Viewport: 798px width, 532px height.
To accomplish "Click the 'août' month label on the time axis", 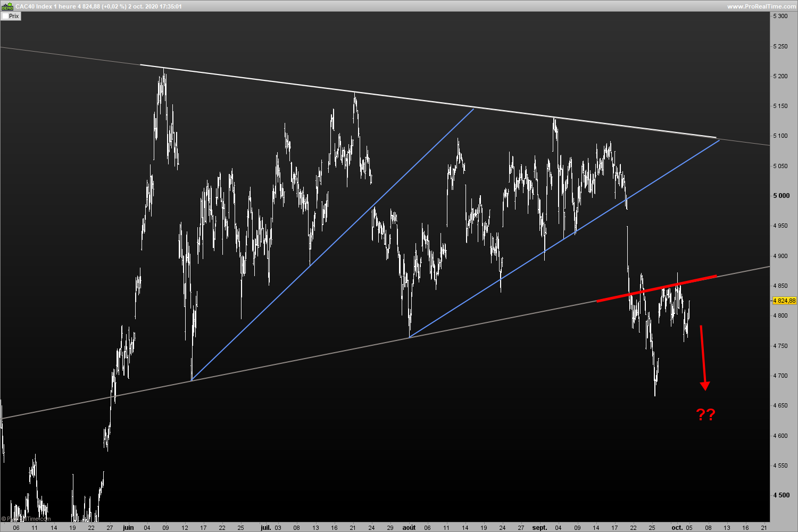I will [x=409, y=527].
